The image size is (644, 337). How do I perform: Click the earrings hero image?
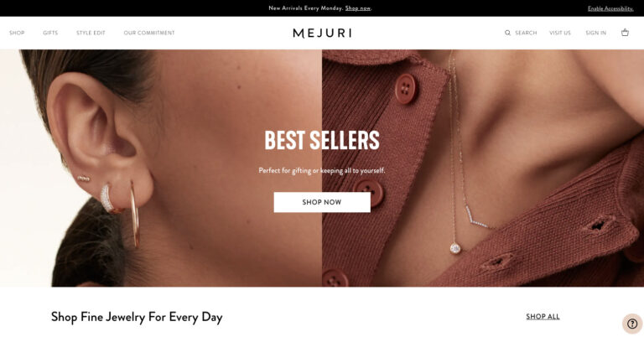tap(161, 168)
